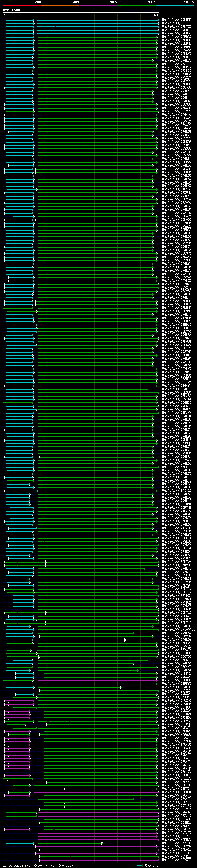Screen dimensions: 197x868
Task: Click the cyan ~100% identity legend segment
Action: [175, 6]
